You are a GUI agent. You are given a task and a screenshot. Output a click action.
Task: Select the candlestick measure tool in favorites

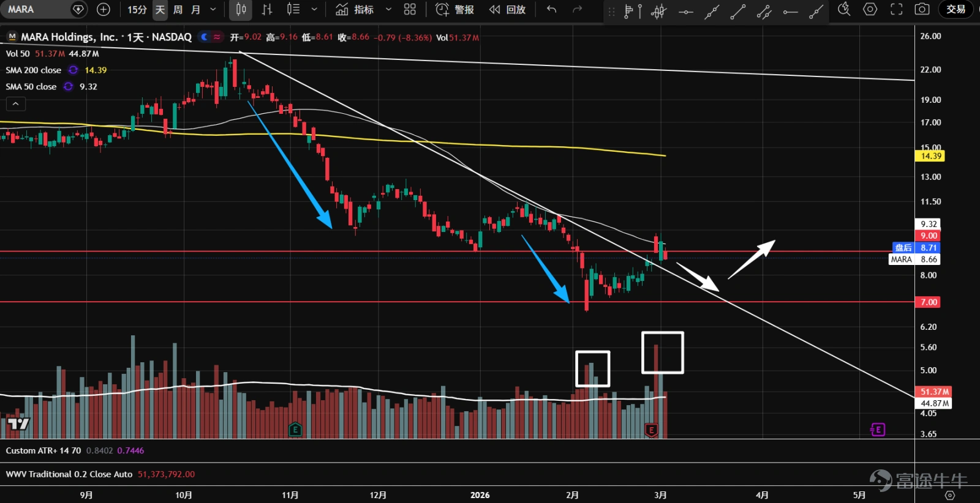[x=658, y=11]
